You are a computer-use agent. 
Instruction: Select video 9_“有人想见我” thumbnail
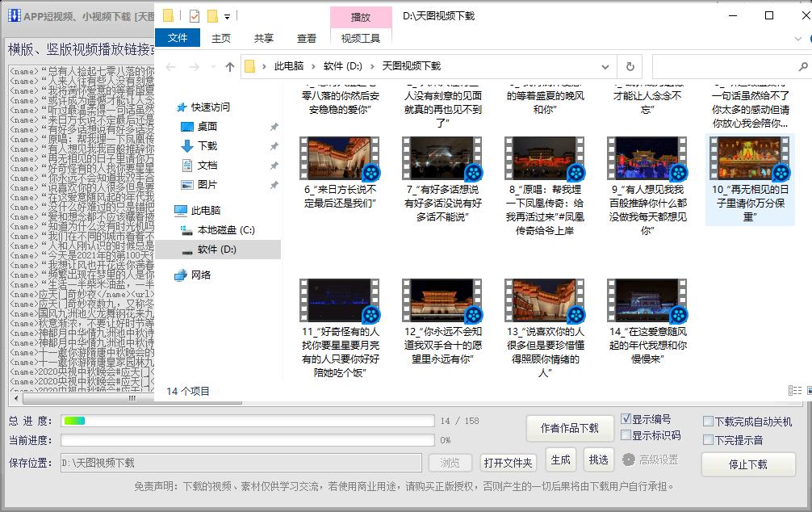click(647, 158)
